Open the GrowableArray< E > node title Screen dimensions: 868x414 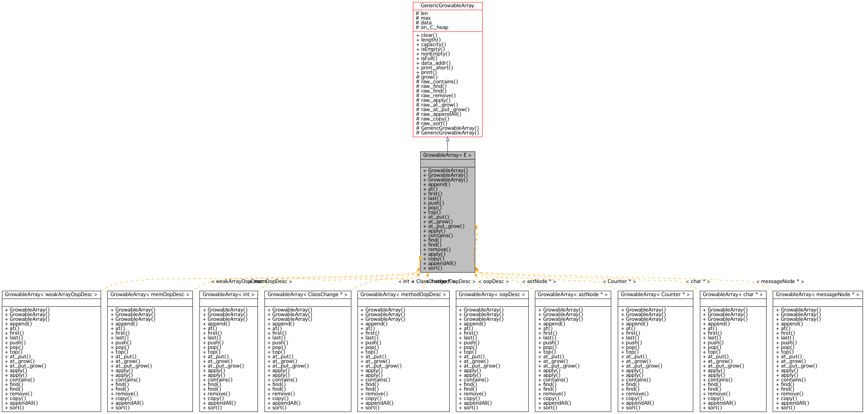pyautogui.click(x=447, y=155)
